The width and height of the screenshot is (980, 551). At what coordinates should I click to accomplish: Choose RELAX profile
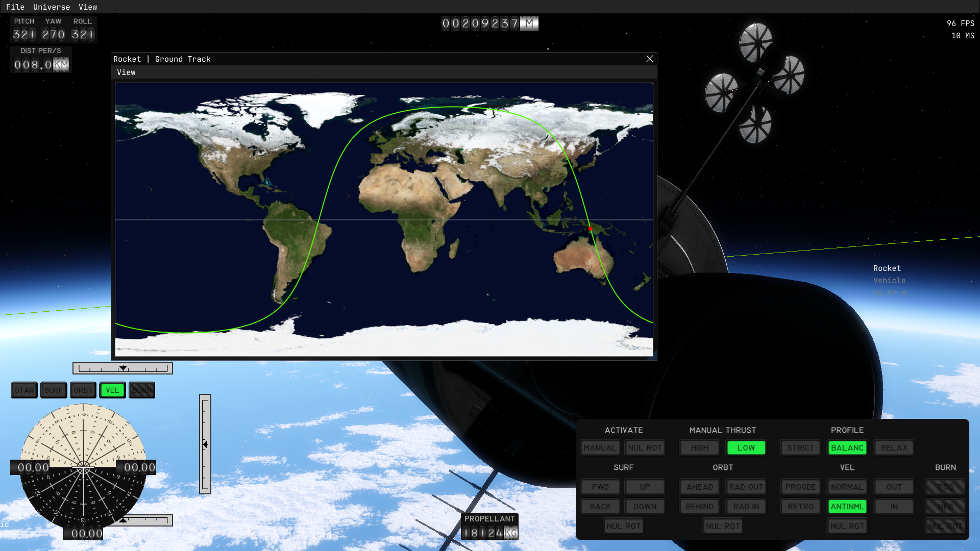tap(894, 448)
